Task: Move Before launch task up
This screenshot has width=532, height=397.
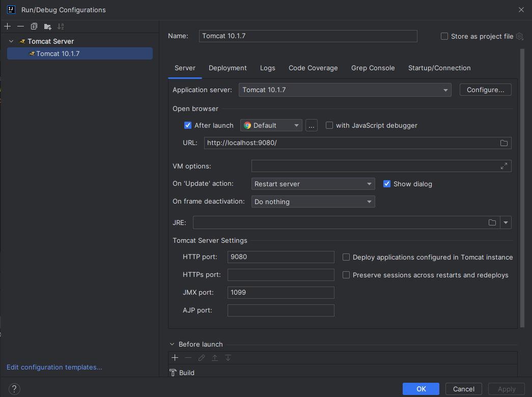Action: [215, 358]
